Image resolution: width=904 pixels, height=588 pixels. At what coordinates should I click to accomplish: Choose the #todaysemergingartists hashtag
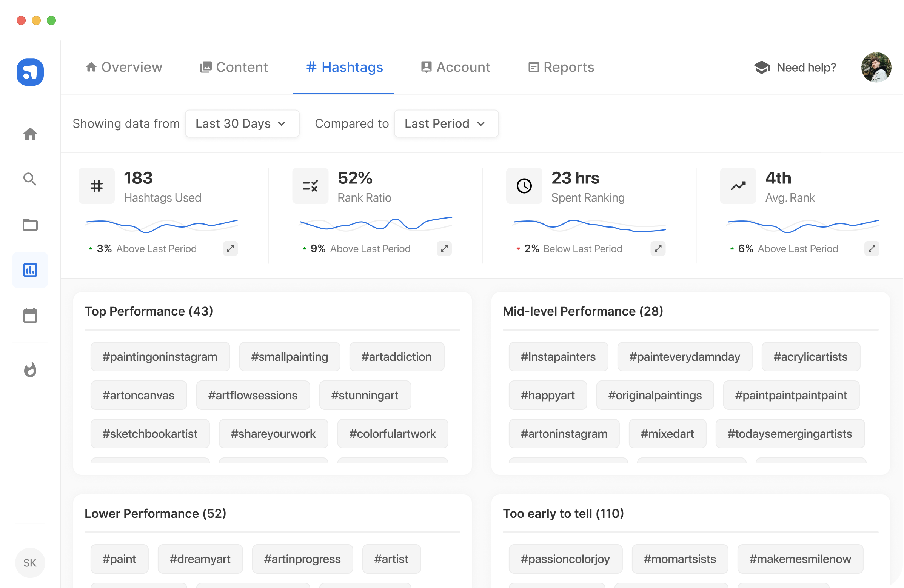tap(790, 433)
